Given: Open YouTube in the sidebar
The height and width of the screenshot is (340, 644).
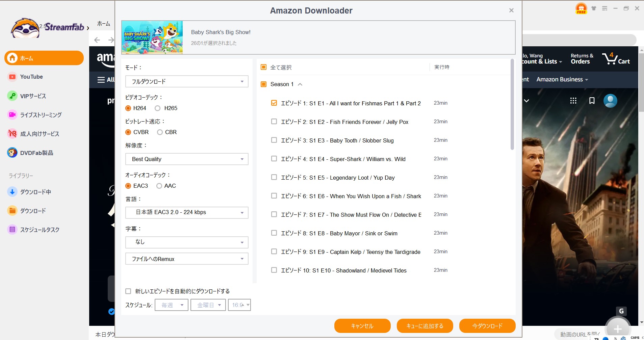Looking at the screenshot, I should point(31,77).
